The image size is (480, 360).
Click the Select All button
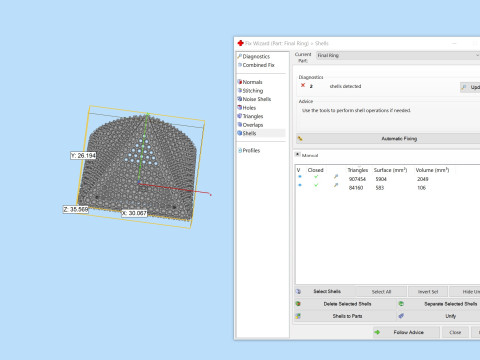tap(381, 292)
